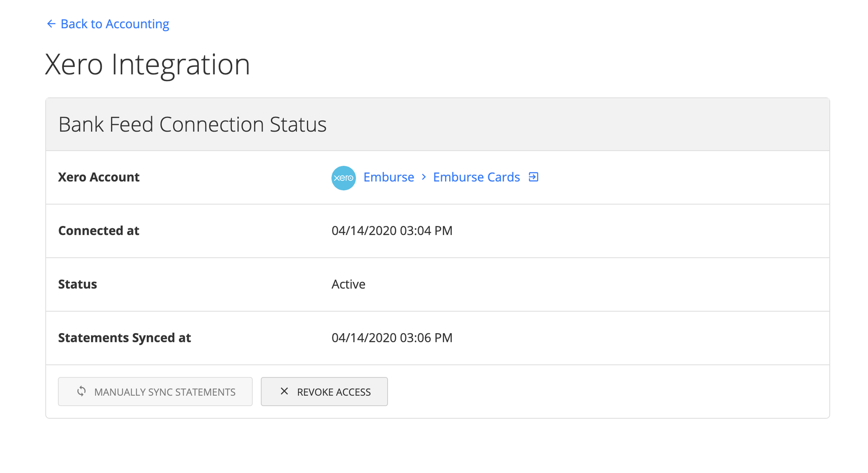Click the chevron between Emburse and Emburse Cards
Screen dimensions: 868x473
[423, 177]
